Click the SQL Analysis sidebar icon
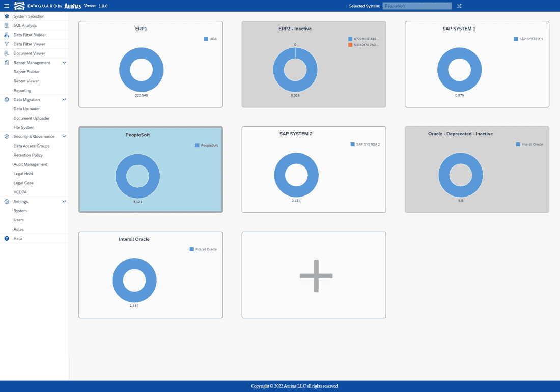Image resolution: width=560 pixels, height=392 pixels. pyautogui.click(x=7, y=25)
